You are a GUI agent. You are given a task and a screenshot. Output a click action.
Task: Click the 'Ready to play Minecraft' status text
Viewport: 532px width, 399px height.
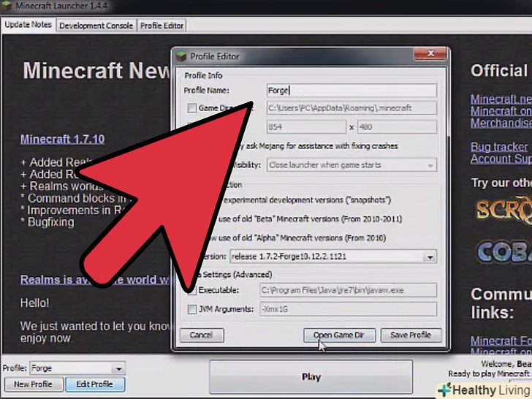[489, 373]
